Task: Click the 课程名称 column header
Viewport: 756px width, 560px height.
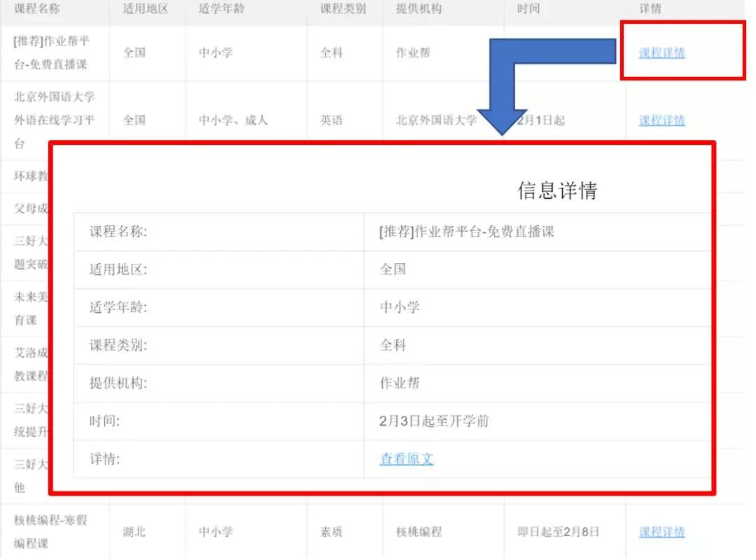Action: [37, 8]
